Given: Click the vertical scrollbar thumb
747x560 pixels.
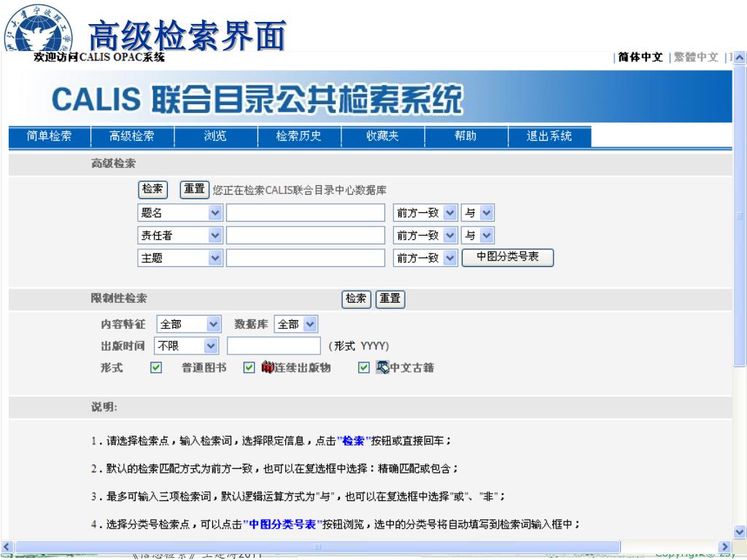Looking at the screenshot, I should (739, 215).
